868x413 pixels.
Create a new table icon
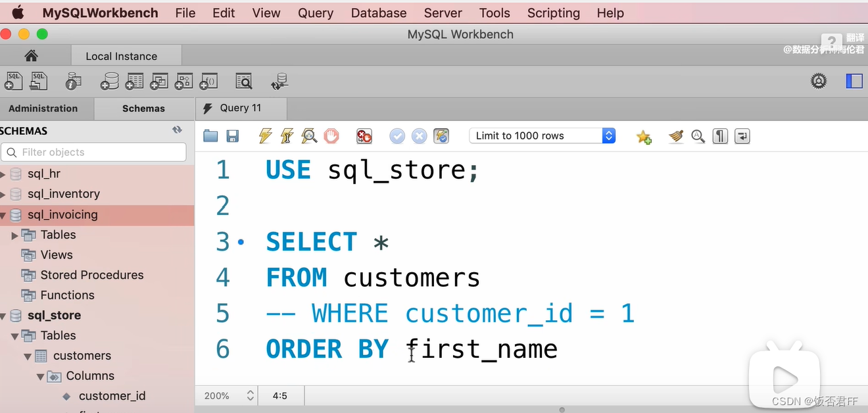pyautogui.click(x=134, y=81)
